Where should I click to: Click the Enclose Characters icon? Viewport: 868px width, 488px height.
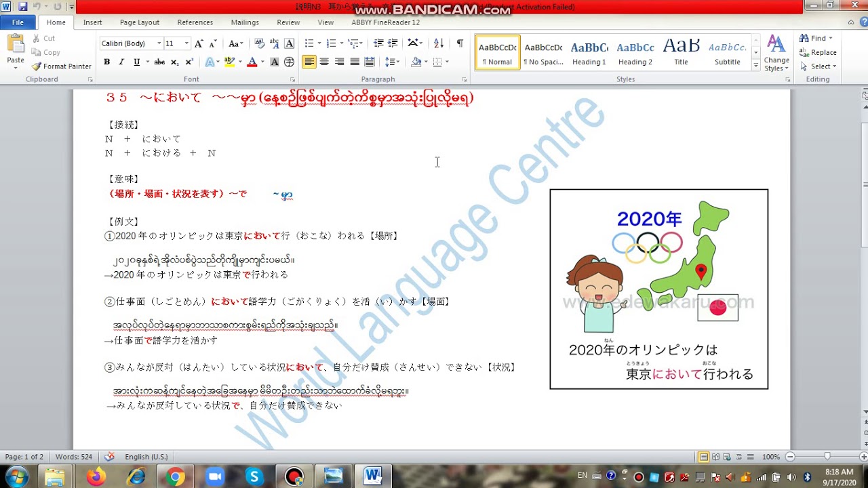(290, 62)
